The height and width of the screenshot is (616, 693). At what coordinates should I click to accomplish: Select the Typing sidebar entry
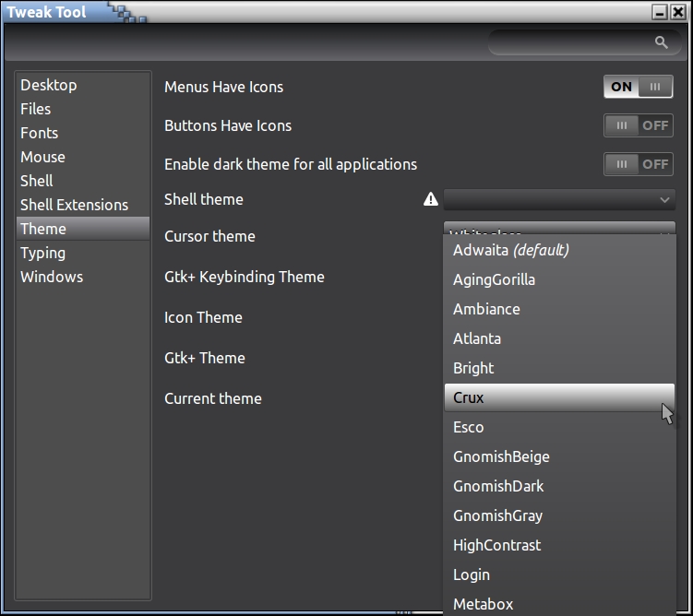point(43,253)
